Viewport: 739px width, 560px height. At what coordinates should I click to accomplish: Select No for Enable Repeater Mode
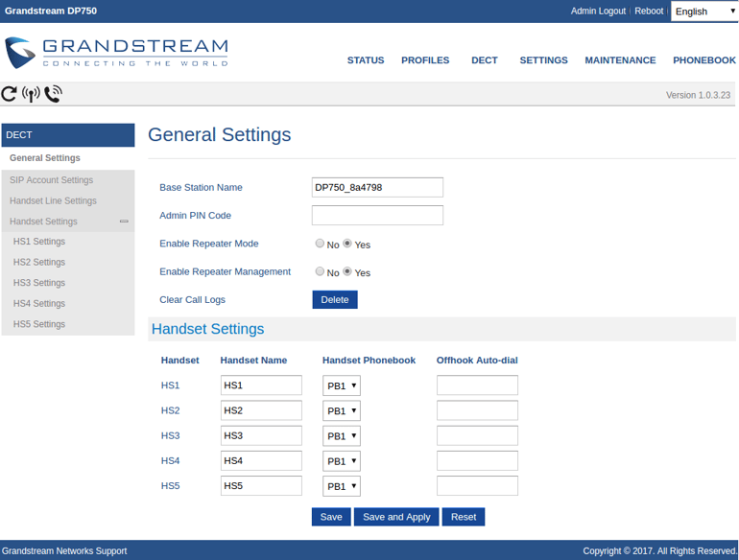point(320,244)
